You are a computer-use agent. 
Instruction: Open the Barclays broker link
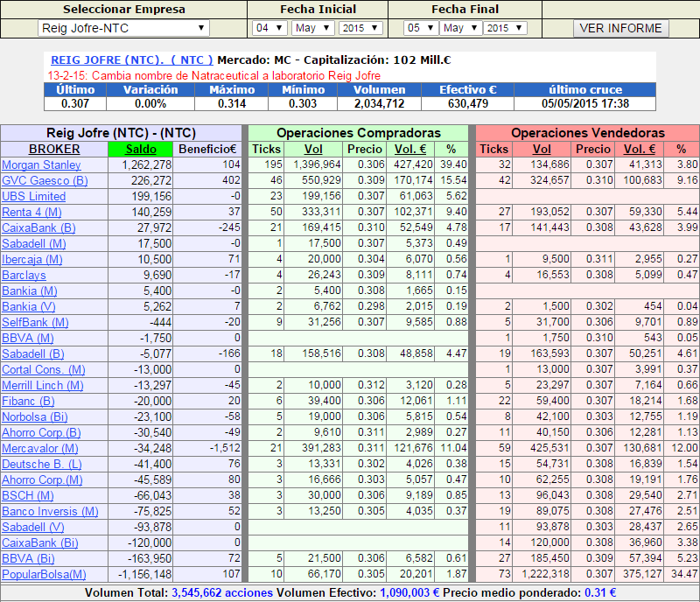(24, 275)
